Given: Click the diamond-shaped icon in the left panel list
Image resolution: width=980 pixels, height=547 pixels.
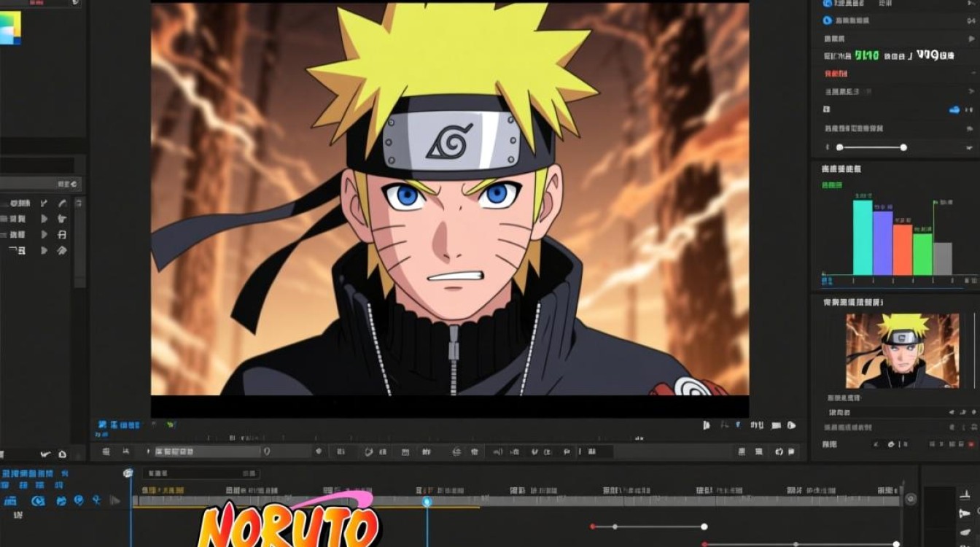Looking at the screenshot, I should click(62, 250).
